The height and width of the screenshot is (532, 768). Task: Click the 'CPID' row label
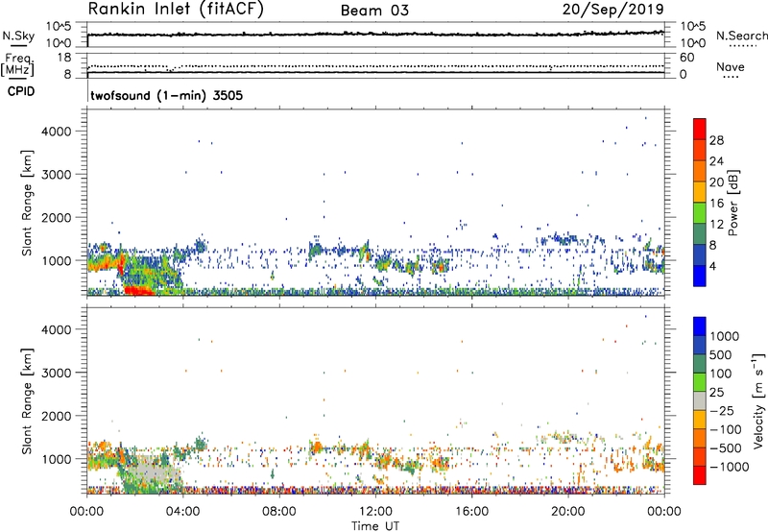click(21, 91)
